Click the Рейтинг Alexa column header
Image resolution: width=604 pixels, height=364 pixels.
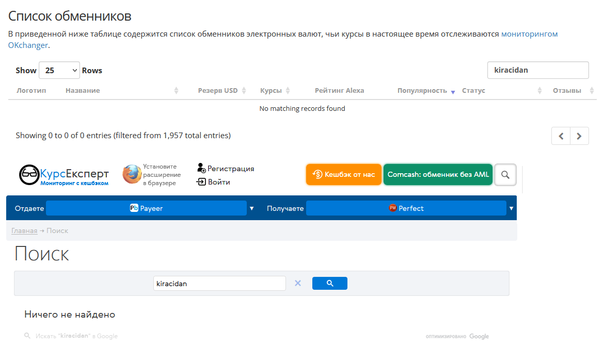339,90
